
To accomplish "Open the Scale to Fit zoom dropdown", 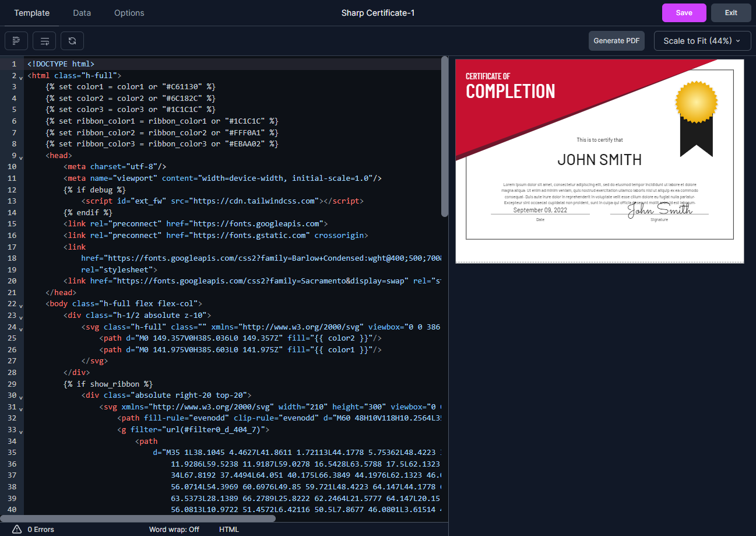I will [702, 40].
